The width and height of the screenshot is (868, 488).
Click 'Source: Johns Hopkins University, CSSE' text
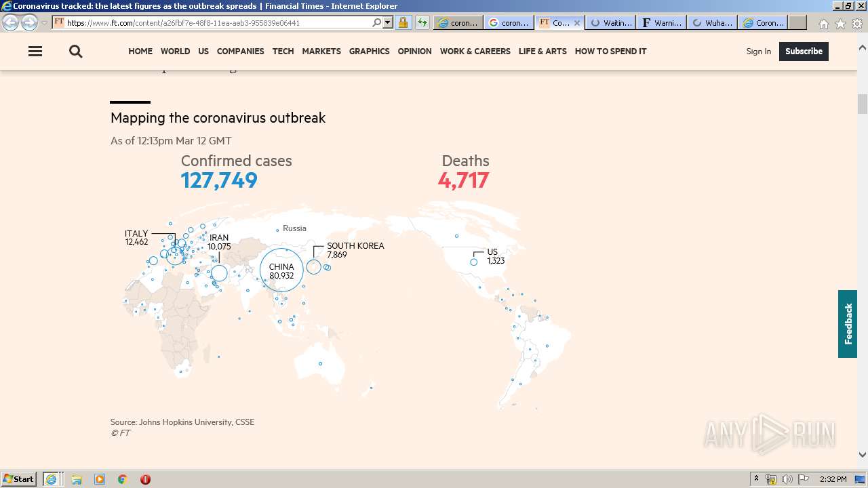coord(182,422)
